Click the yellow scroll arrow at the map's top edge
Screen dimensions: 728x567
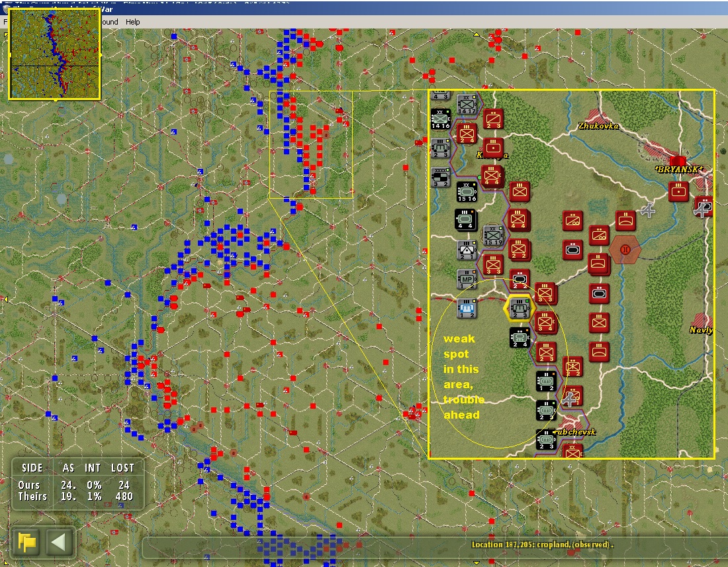477,34
